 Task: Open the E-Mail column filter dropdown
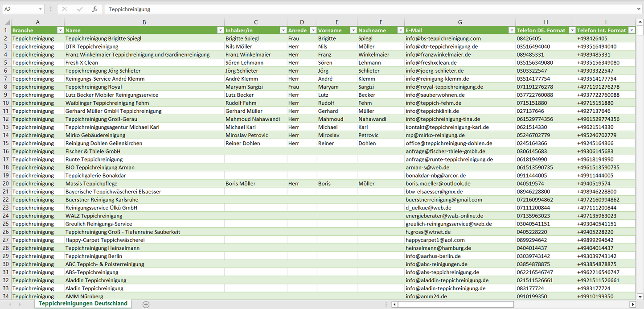[512, 30]
